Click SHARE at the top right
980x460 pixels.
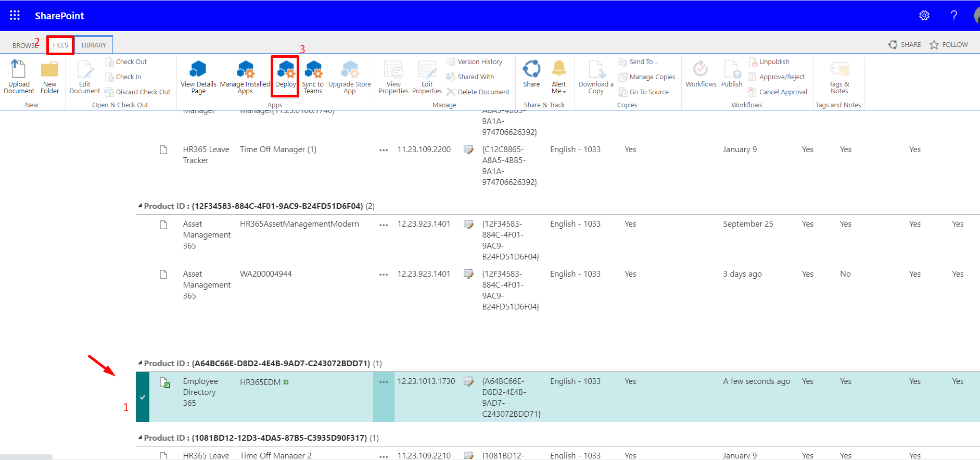(x=905, y=45)
